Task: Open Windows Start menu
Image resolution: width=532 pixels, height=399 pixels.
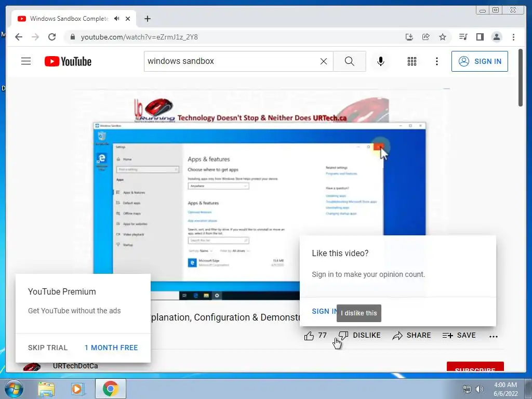Action: tap(14, 389)
